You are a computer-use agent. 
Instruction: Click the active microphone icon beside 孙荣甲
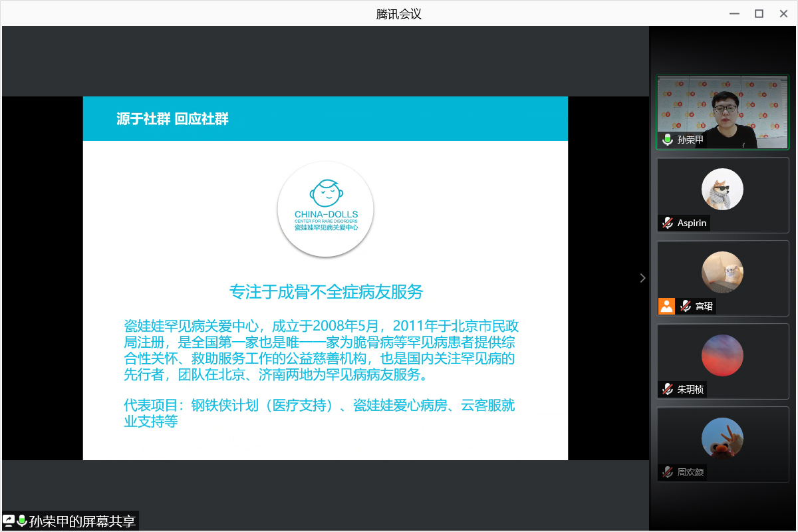667,140
